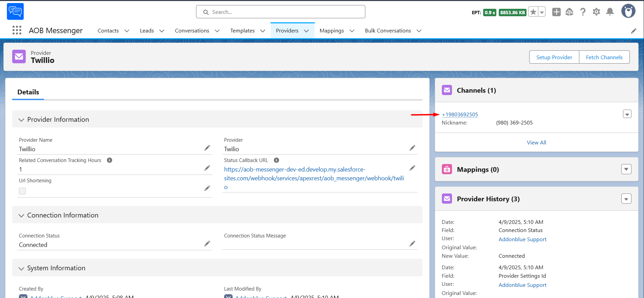Open the Contacts tab dropdown chevron
Image resolution: width=644 pixels, height=298 pixels.
(x=127, y=31)
